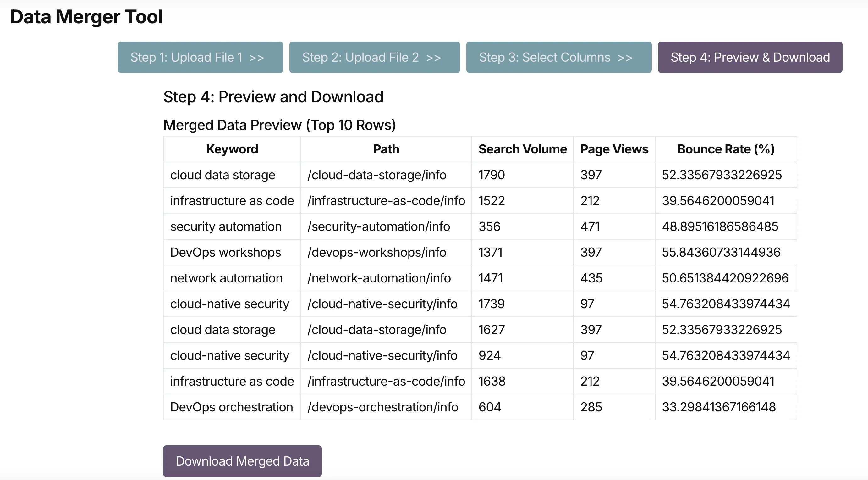Select the search volume cell 1371

click(523, 252)
